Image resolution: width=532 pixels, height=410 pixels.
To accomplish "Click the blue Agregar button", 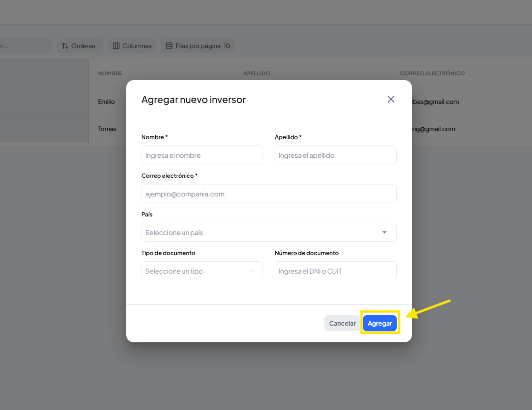I will coord(380,323).
